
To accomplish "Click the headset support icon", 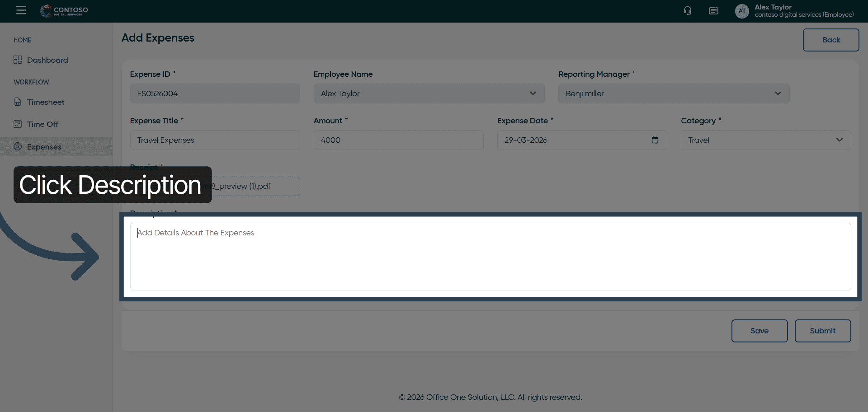I will [688, 11].
